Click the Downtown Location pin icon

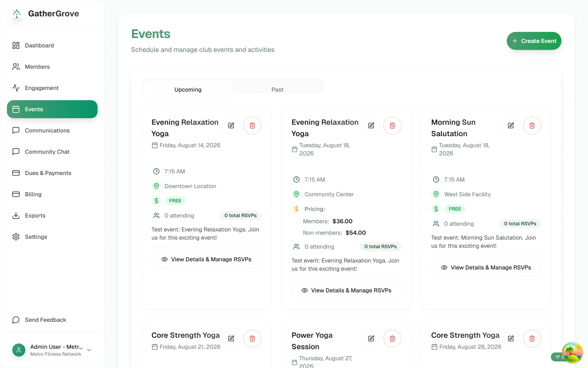point(156,186)
